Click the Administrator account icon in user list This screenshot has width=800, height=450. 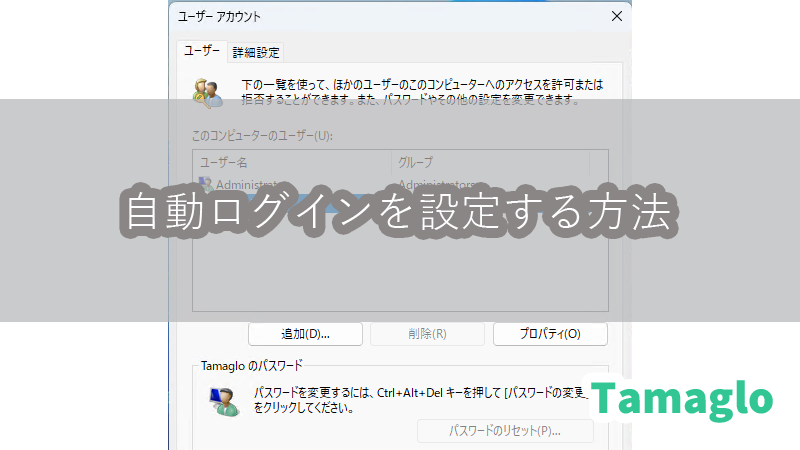click(206, 184)
